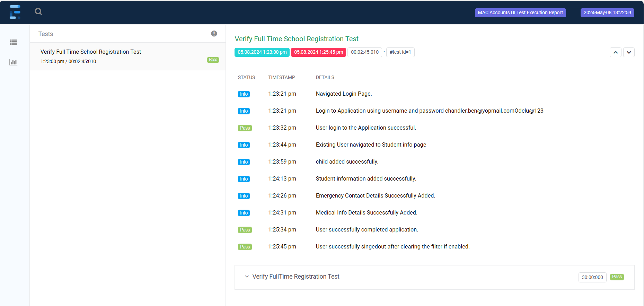The width and height of the screenshot is (644, 306).
Task: Click the Pass badge of Verify FullTime Registration node
Action: [x=617, y=277]
